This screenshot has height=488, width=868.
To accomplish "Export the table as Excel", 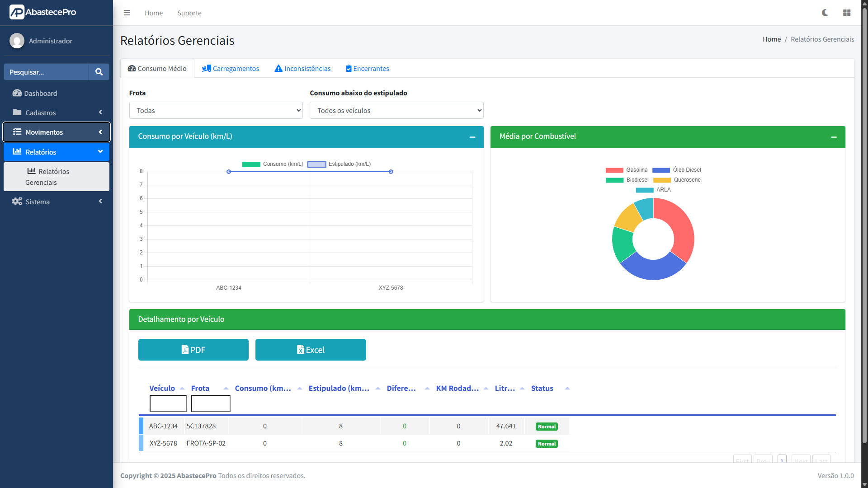I will (x=311, y=350).
